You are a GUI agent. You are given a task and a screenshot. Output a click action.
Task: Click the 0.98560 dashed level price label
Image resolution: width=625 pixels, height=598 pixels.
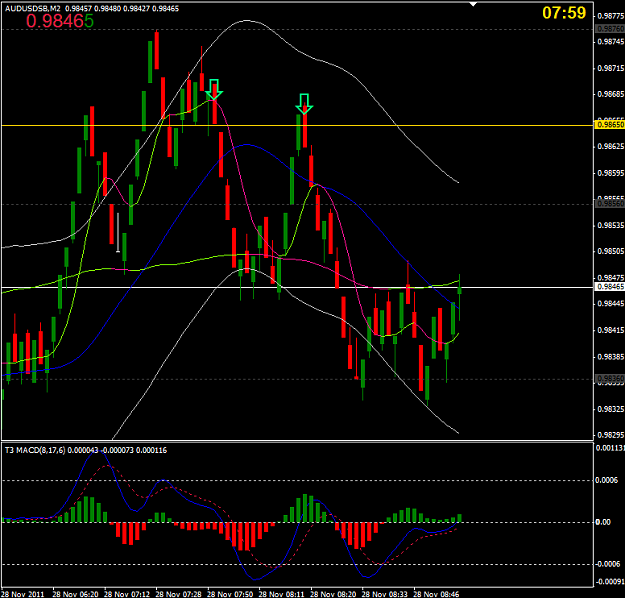[x=609, y=204]
